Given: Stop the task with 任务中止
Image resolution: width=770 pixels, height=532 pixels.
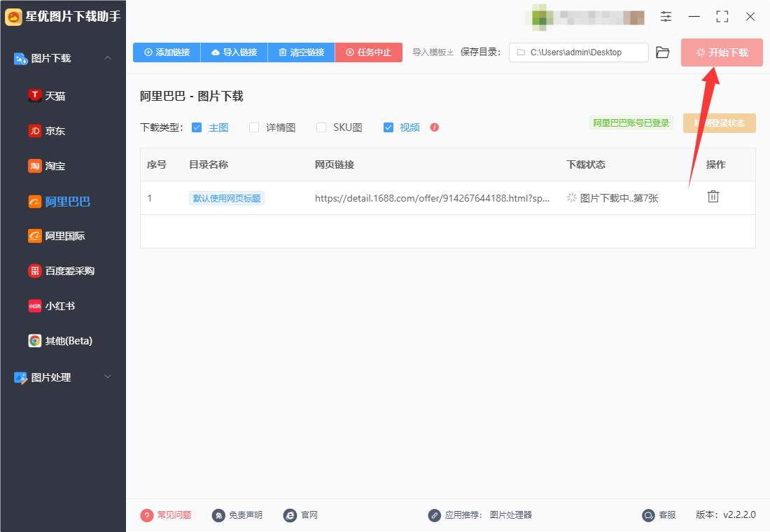Looking at the screenshot, I should click(x=369, y=52).
